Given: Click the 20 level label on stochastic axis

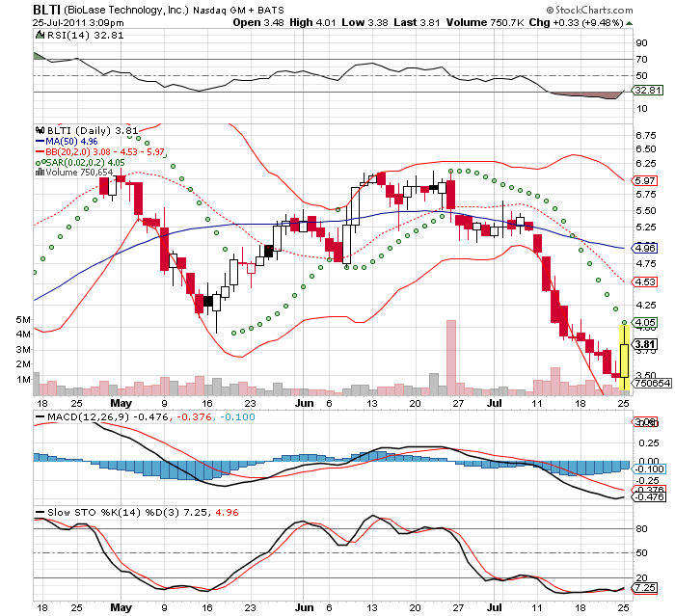Looking at the screenshot, I should [x=641, y=577].
